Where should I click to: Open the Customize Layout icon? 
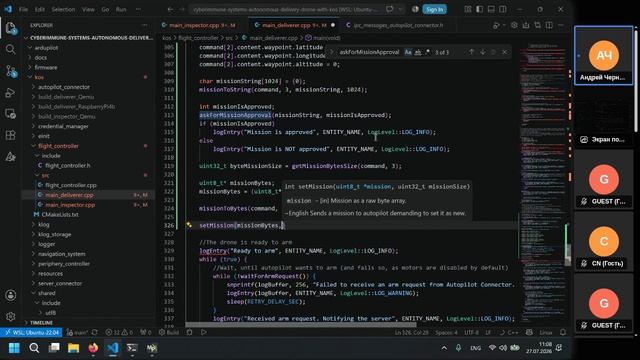tap(468, 9)
